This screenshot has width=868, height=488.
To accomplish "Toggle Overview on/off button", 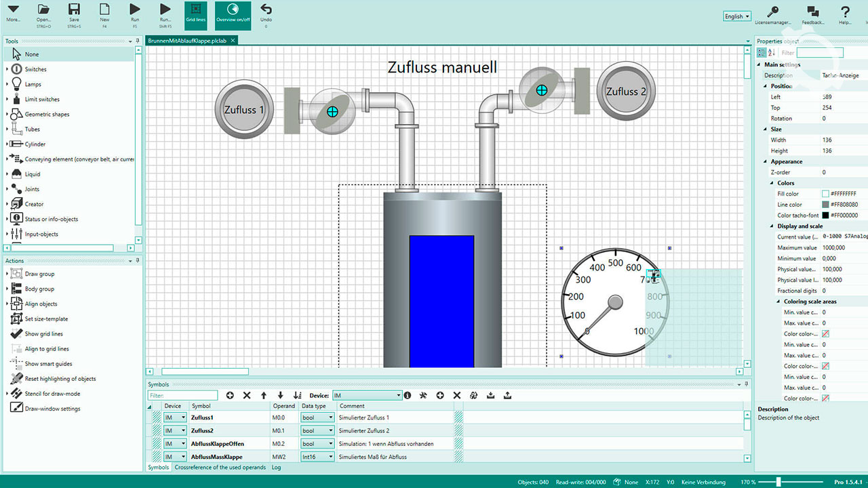I will [233, 15].
